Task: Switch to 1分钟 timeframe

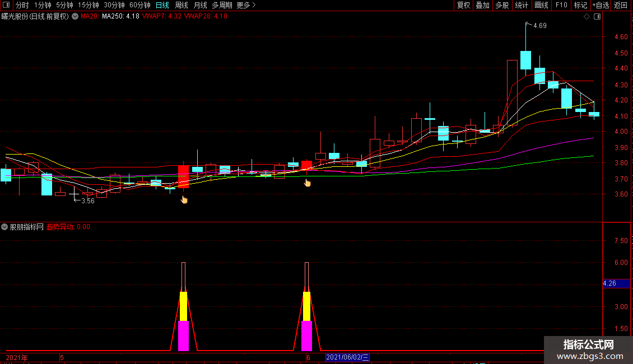Action: tap(43, 5)
